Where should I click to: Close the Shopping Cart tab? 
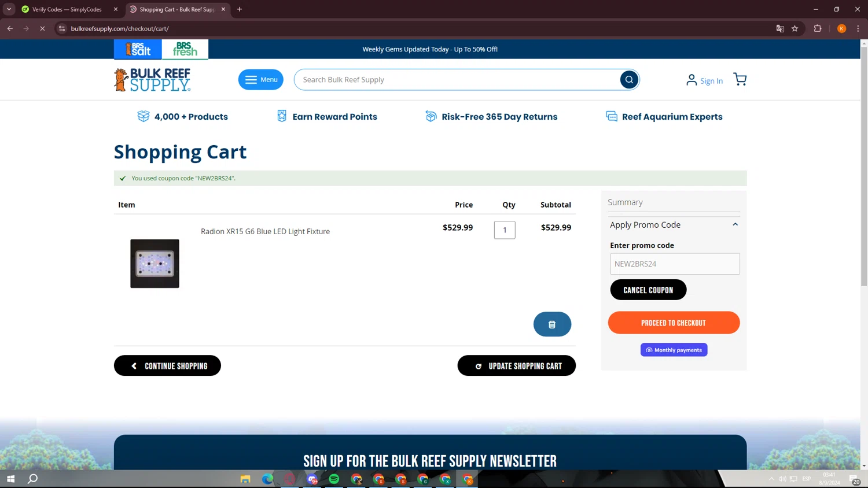pyautogui.click(x=223, y=9)
